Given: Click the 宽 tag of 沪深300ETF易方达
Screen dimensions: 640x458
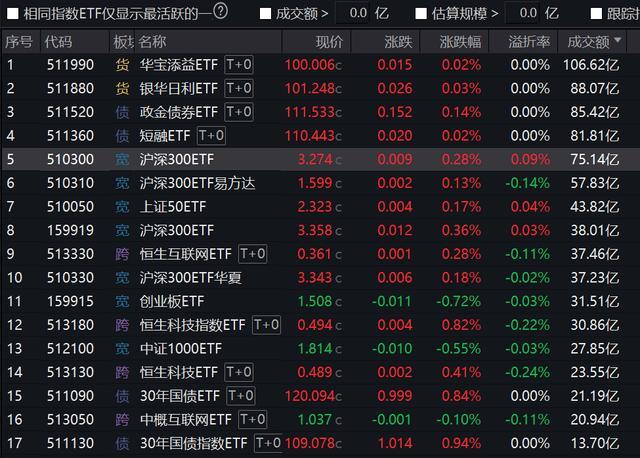Looking at the screenshot, I should click(x=122, y=183).
